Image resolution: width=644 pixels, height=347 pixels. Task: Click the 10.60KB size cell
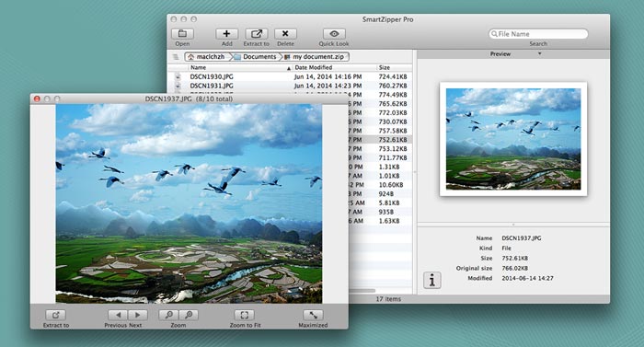391,185
